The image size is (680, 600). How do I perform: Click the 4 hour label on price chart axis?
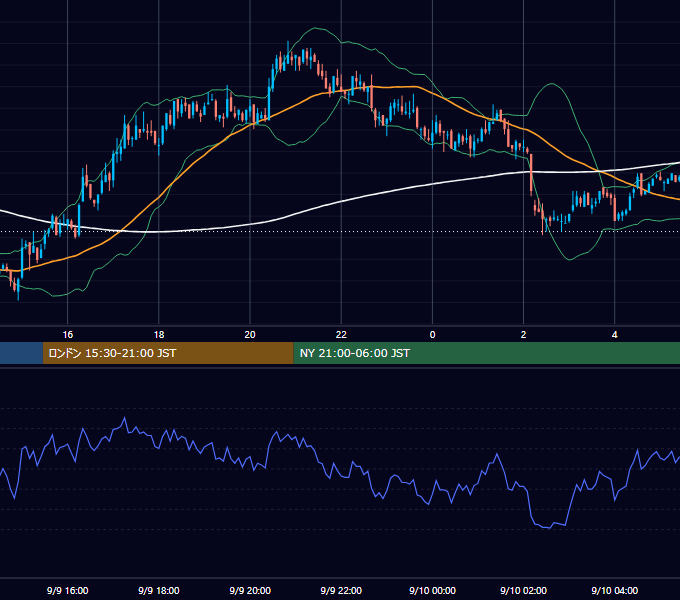(x=615, y=335)
